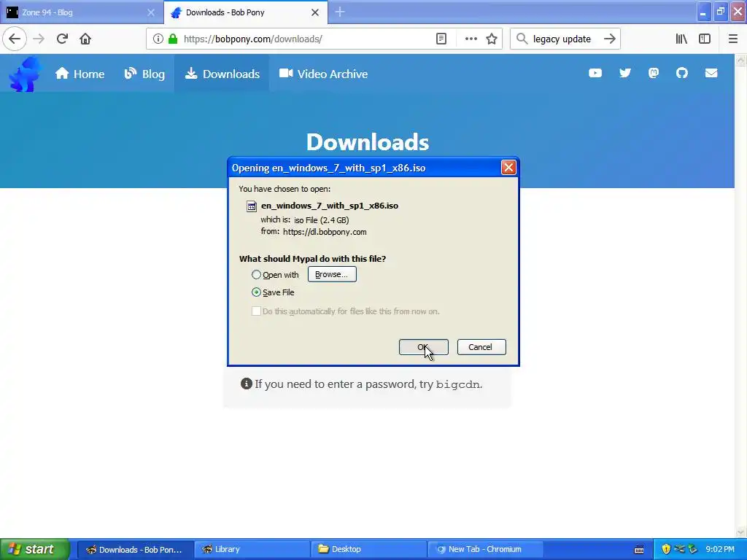Click the bigcdn password text
The image size is (747, 560).
[x=457, y=384]
